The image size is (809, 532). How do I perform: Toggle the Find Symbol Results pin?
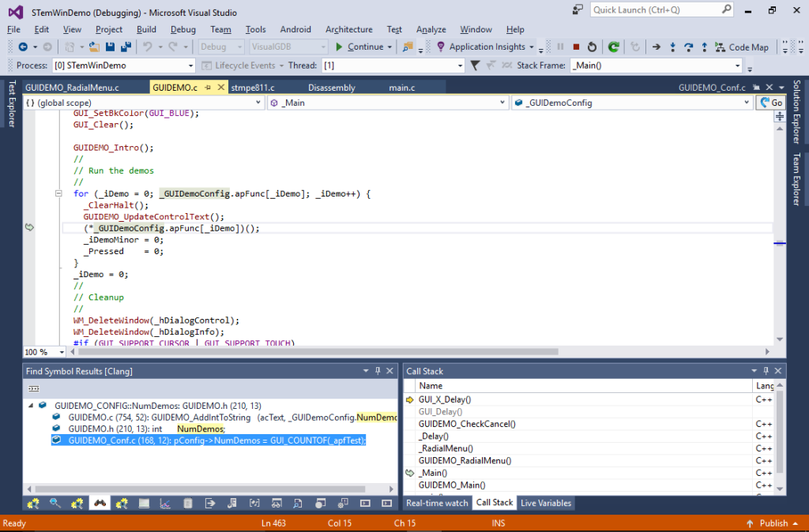(x=377, y=371)
